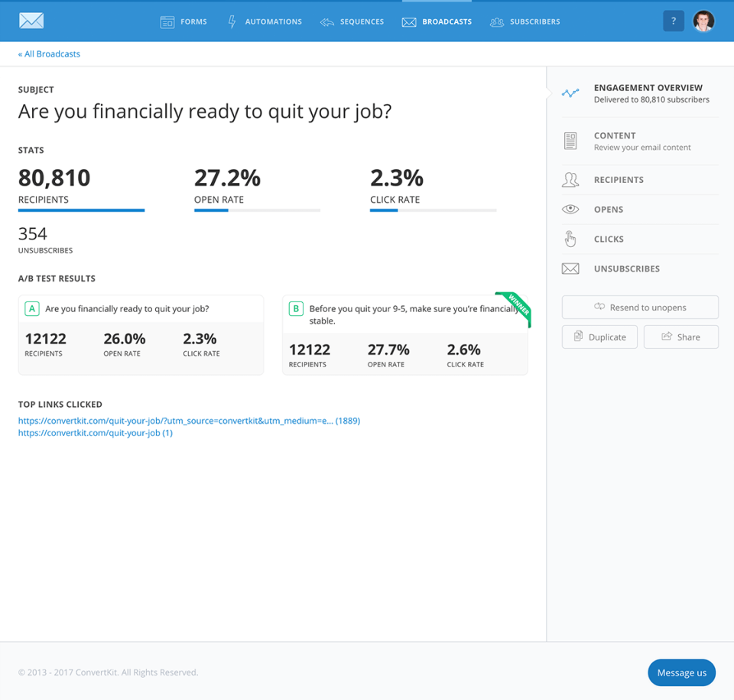The height and width of the screenshot is (700, 734).
Task: Click the Opens eye icon
Action: [x=570, y=209]
